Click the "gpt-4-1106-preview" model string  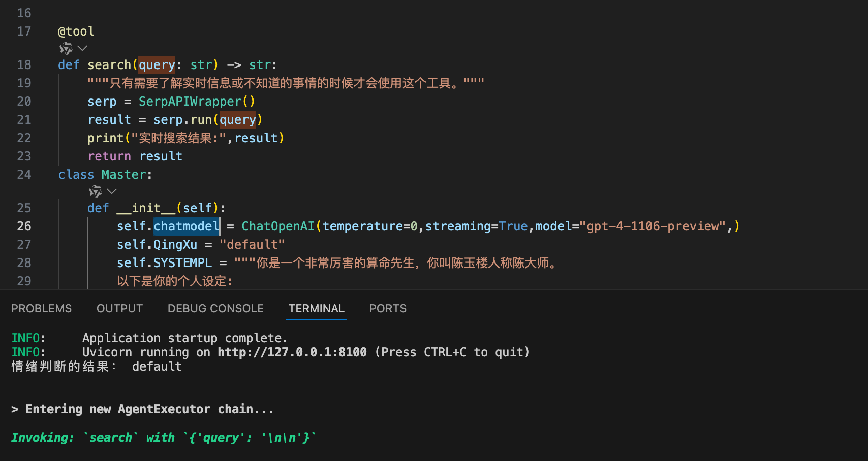click(653, 226)
